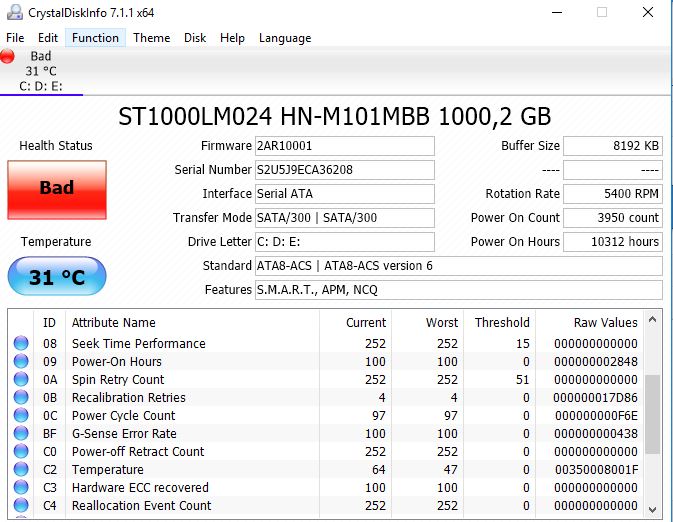Select the Recalibration Retries attribute name
Screen dimensions: 673x522
[x=129, y=398]
